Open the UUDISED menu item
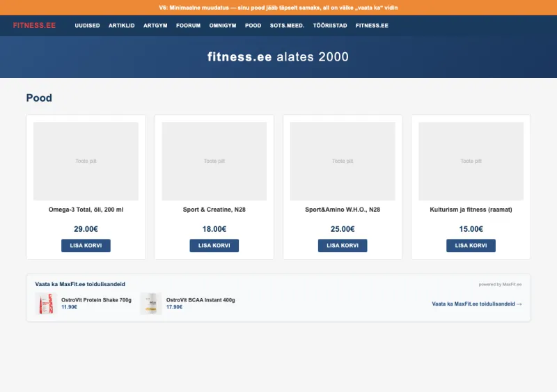Screen dimensions: 557x392 coord(87,25)
